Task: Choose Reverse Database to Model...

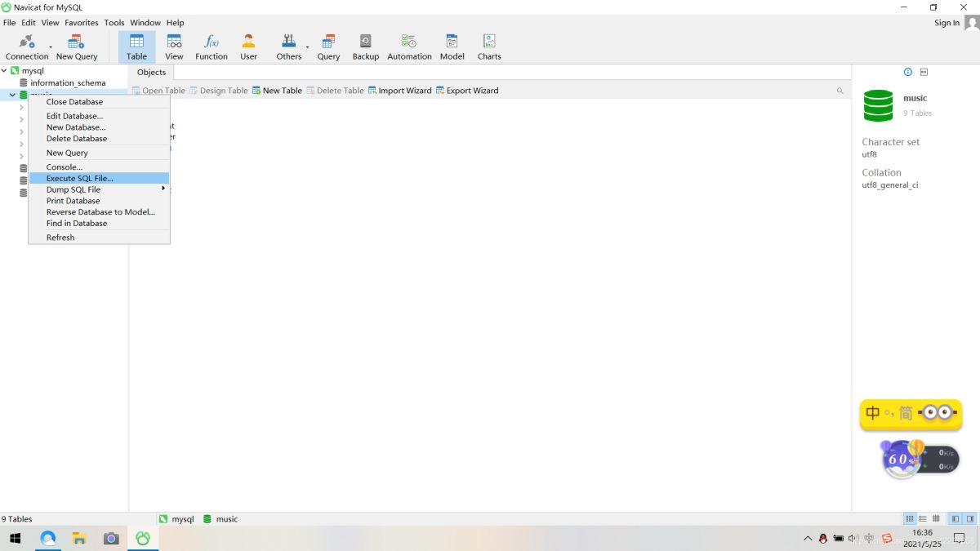Action: coord(99,211)
